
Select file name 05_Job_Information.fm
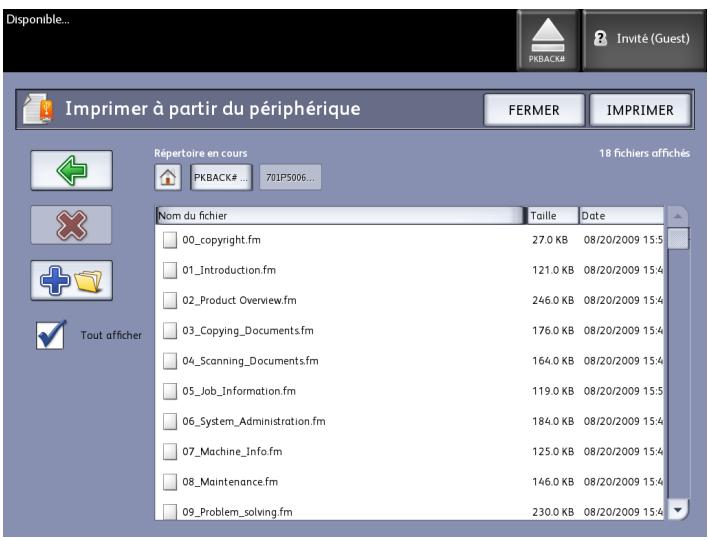point(239,392)
